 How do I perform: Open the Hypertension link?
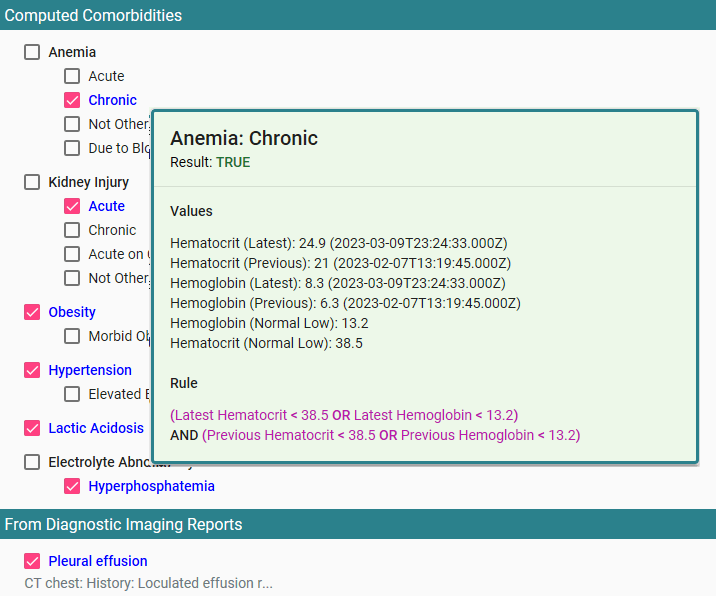point(90,370)
